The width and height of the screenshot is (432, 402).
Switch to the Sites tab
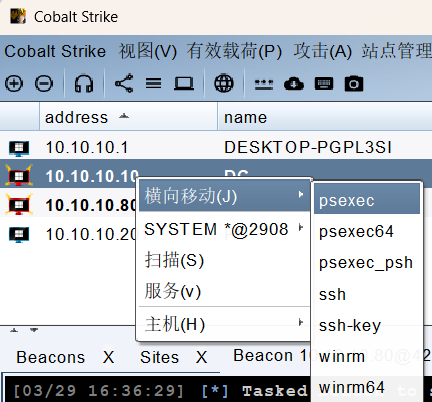(x=159, y=357)
